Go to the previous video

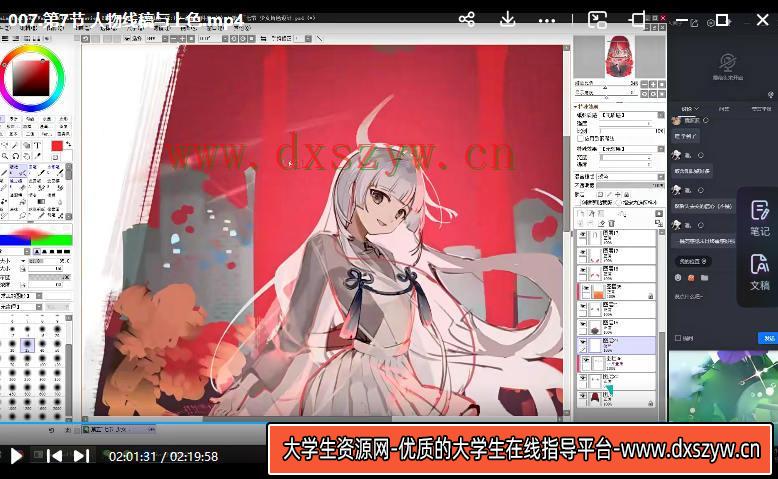(x=54, y=456)
